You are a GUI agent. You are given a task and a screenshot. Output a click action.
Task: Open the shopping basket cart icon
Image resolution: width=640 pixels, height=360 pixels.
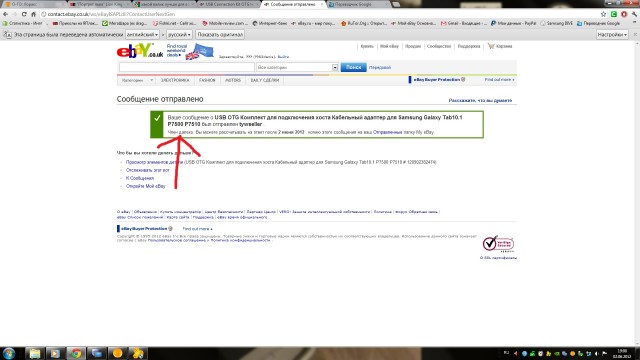[x=491, y=46]
